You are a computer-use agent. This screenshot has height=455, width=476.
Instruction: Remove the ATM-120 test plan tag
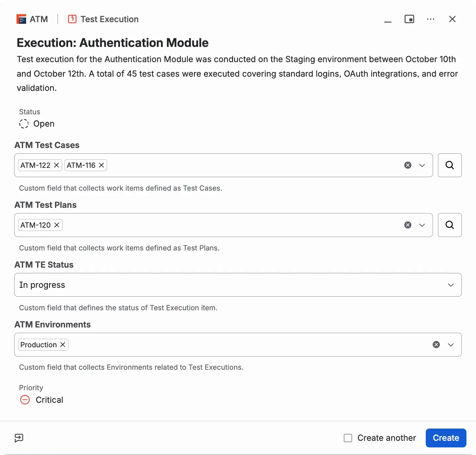pos(57,225)
